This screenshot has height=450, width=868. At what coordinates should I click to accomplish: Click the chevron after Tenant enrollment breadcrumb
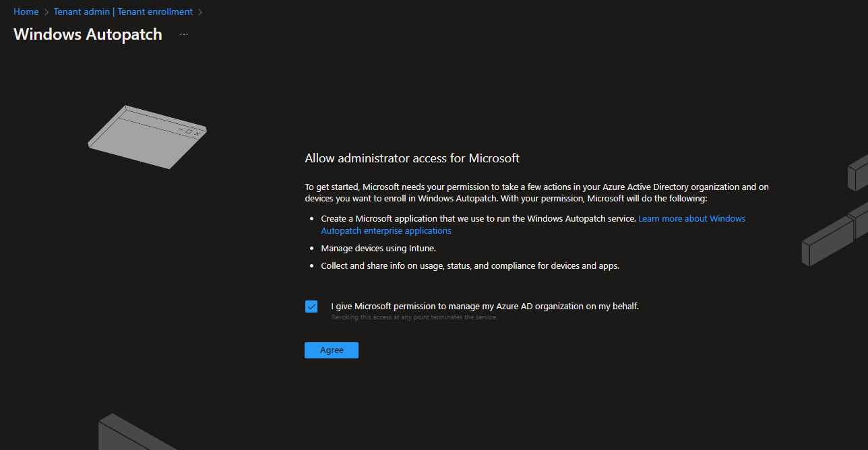point(200,12)
